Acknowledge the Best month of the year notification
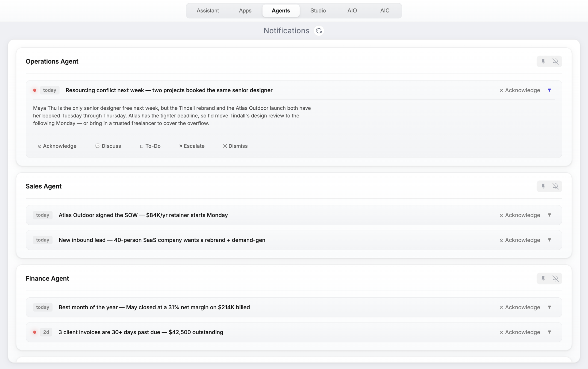 pyautogui.click(x=520, y=307)
